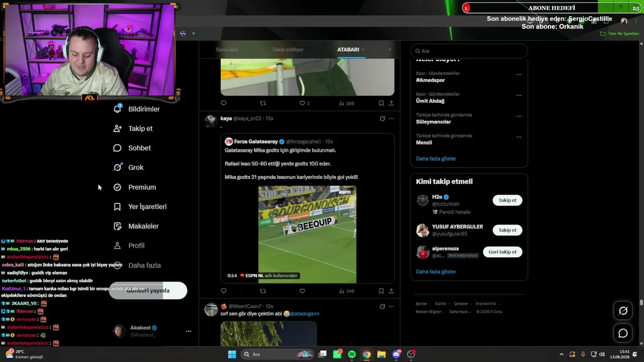This screenshot has height=362, width=644.
Task: Open more options for Menzil trend
Action: pyautogui.click(x=519, y=137)
